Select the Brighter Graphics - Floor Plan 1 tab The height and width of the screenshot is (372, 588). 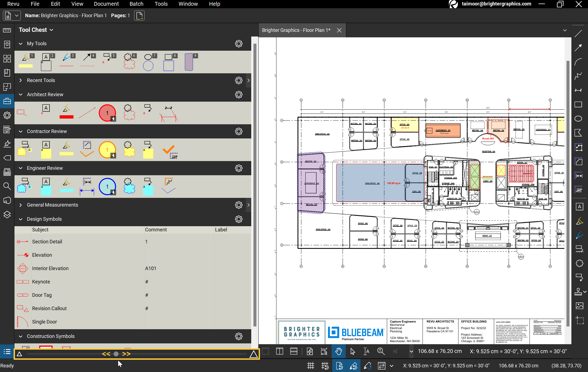(296, 30)
